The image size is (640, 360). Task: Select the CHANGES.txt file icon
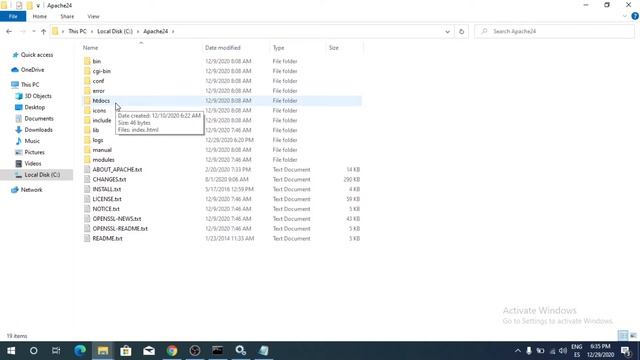(87, 179)
